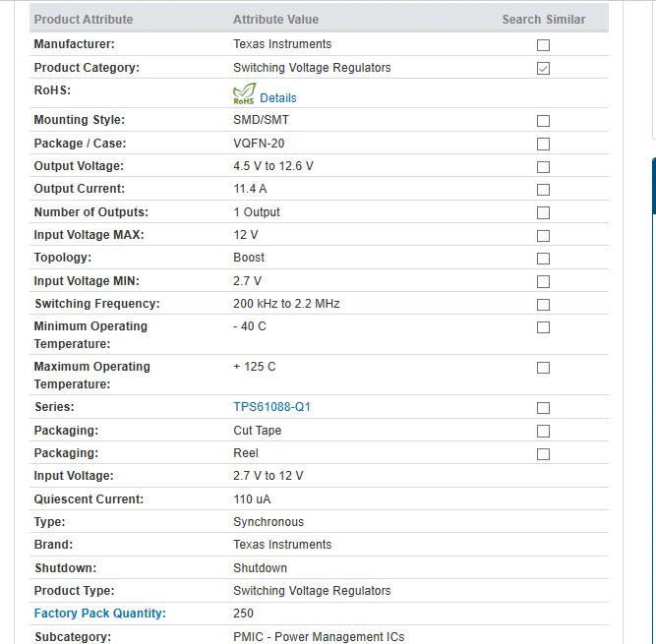Click the Shutdown attribute value
This screenshot has height=644, width=656.
click(260, 568)
